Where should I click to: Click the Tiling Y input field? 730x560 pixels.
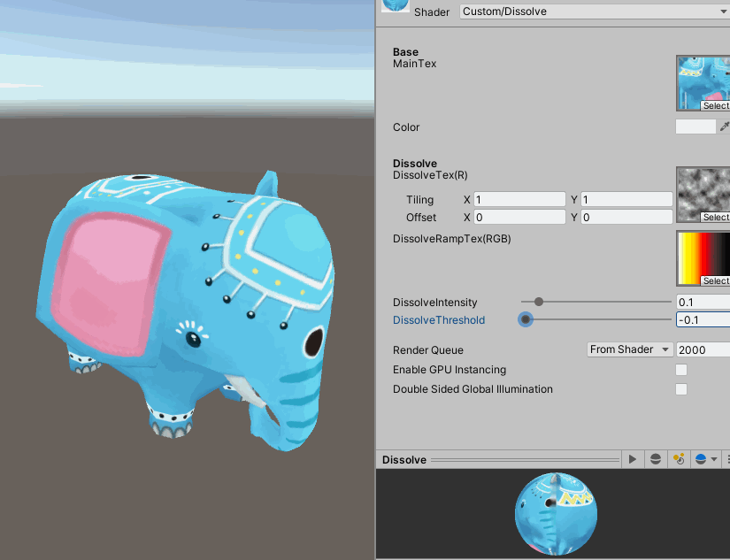[626, 200]
